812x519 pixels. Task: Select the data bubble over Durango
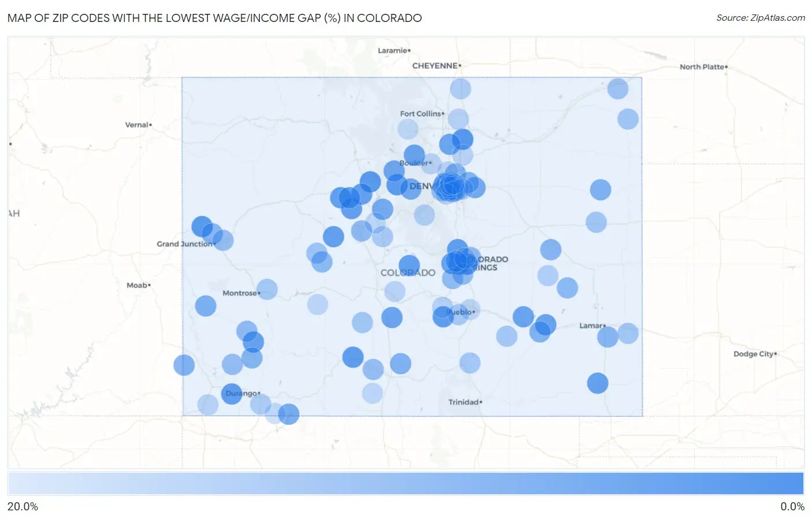pyautogui.click(x=232, y=394)
